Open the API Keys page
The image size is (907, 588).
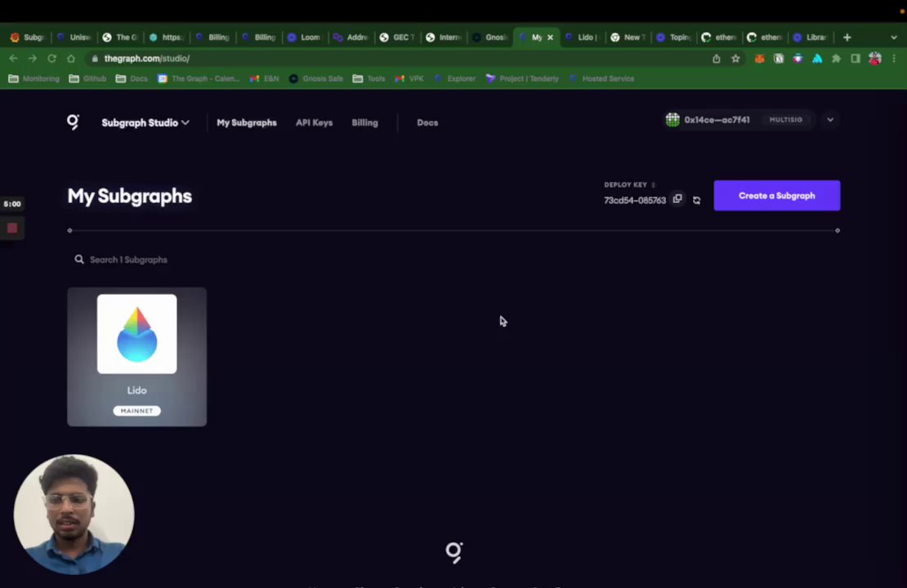tap(314, 122)
